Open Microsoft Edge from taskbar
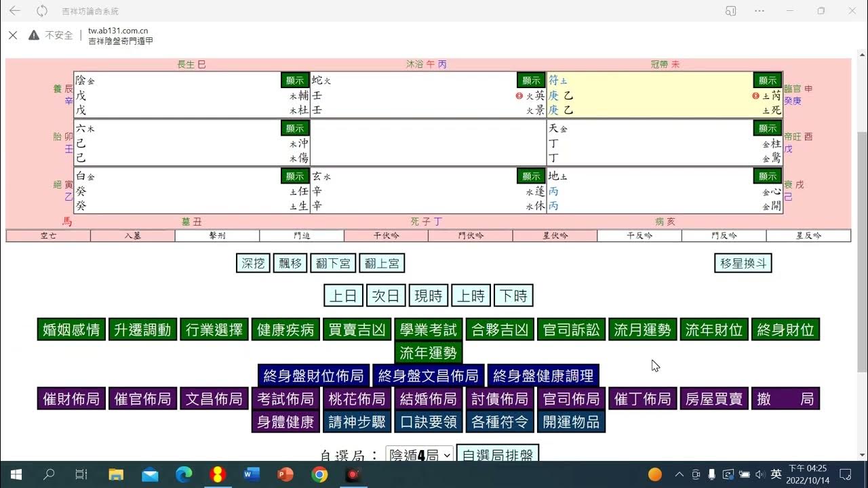The image size is (868, 488). [184, 474]
